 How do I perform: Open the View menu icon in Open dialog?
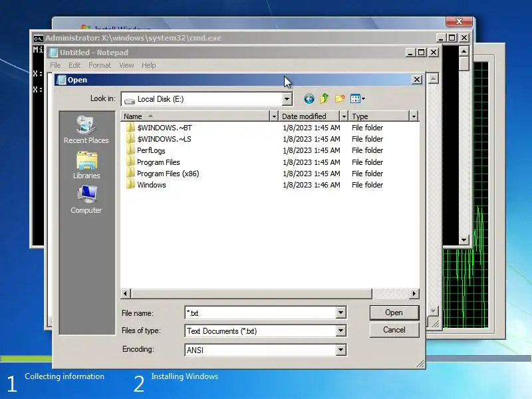click(x=355, y=98)
